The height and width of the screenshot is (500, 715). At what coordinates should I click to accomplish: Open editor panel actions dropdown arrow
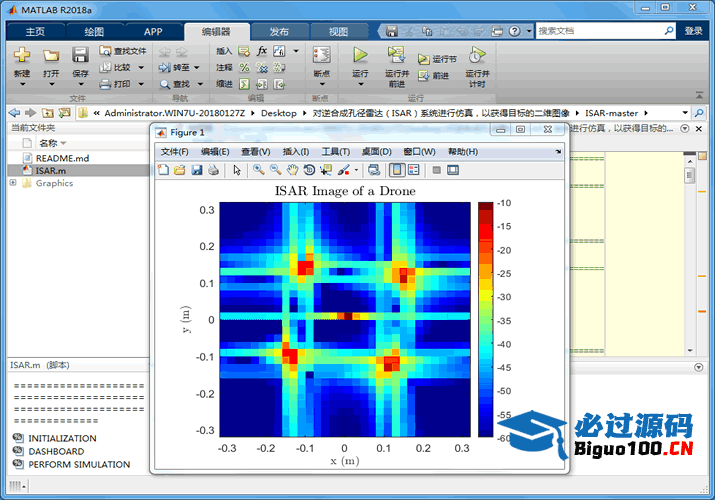[x=684, y=129]
